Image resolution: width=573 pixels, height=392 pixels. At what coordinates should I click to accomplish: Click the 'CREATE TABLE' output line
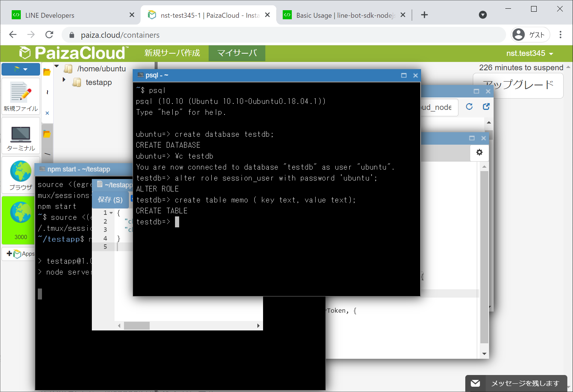click(x=162, y=211)
